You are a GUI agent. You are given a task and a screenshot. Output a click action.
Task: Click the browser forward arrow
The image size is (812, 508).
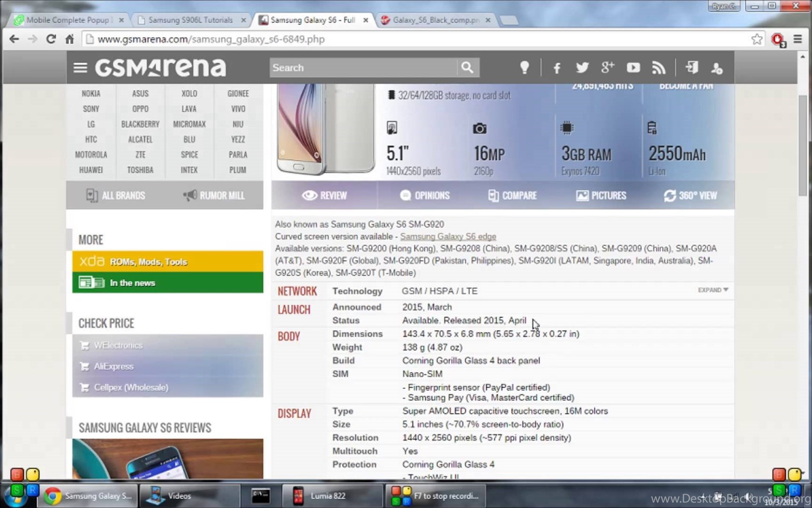click(32, 39)
